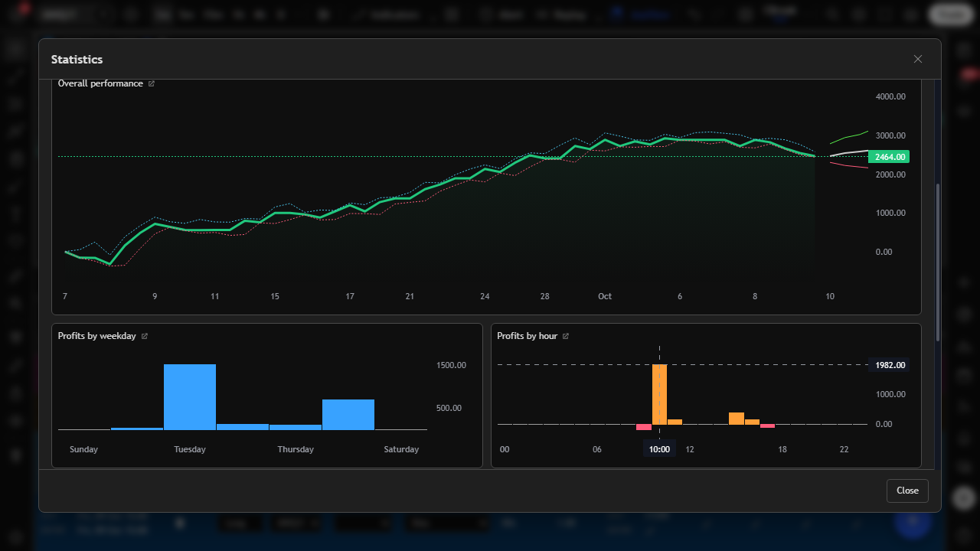Screen dimensions: 980x551
Task: Click the Profits by weekday title
Action: (x=97, y=336)
